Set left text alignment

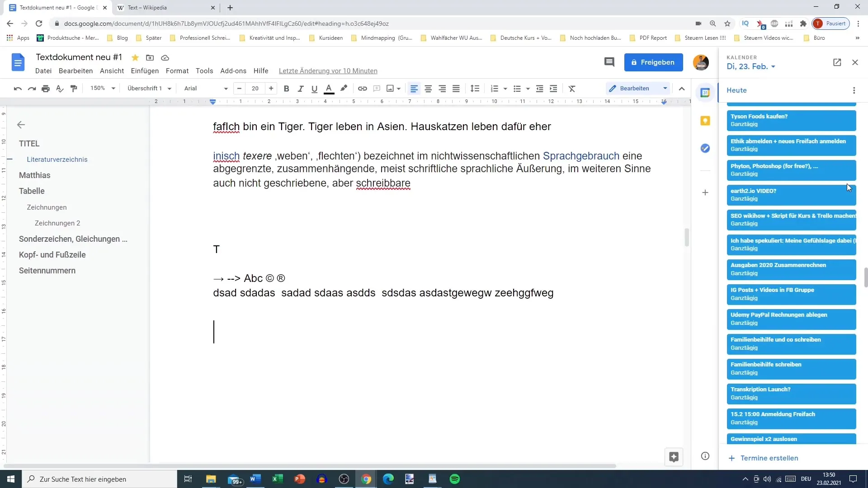(x=414, y=89)
